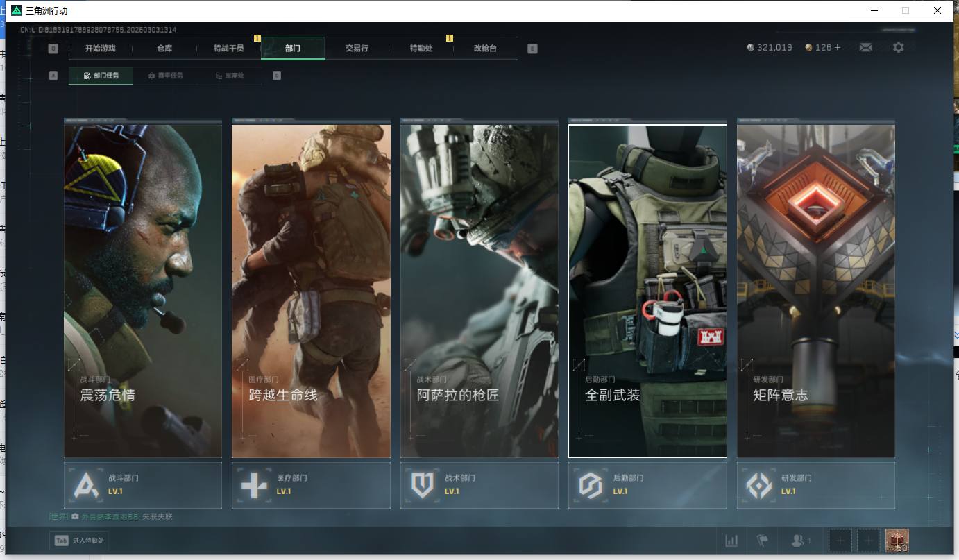Click the 医疗部门 cross emblem icon

[254, 485]
